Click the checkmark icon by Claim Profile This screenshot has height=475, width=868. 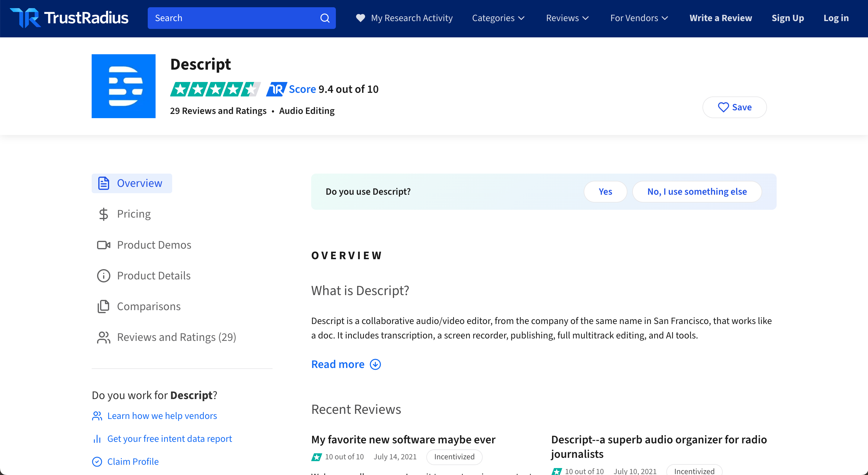click(x=97, y=462)
